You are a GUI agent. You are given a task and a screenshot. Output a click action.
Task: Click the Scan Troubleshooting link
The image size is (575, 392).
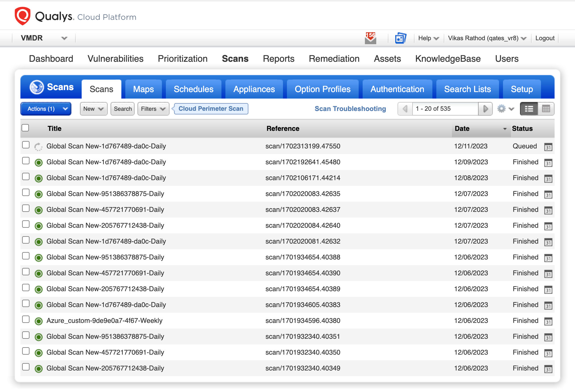(x=350, y=108)
